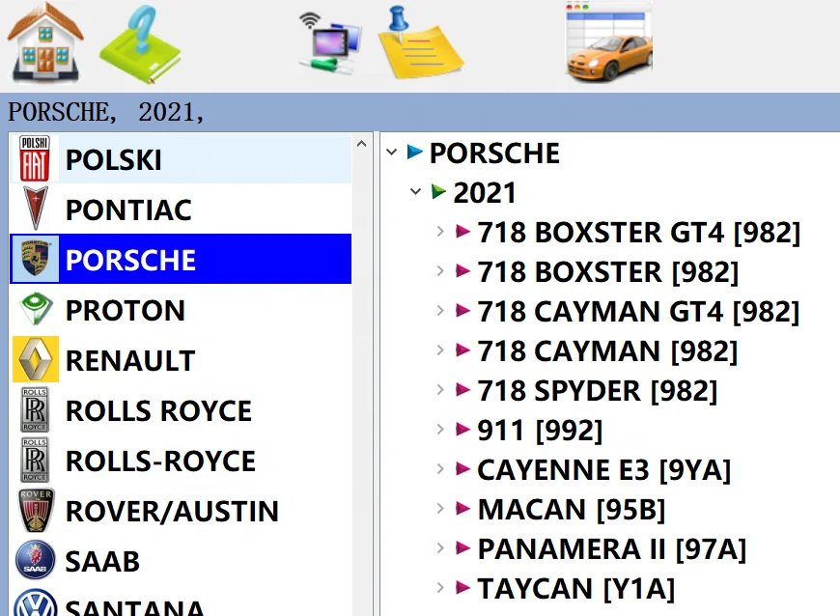Screen dimensions: 840x616
Task: Collapse the PORSCHE tree root
Action: pos(392,153)
